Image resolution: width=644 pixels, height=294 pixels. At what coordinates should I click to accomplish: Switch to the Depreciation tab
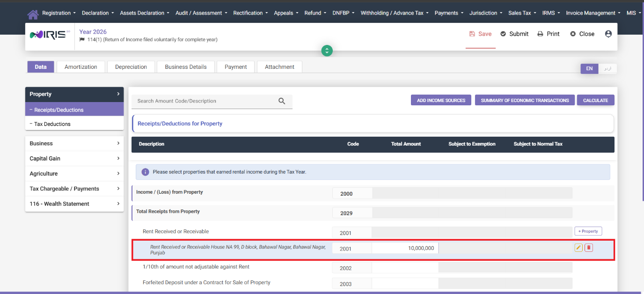(131, 67)
